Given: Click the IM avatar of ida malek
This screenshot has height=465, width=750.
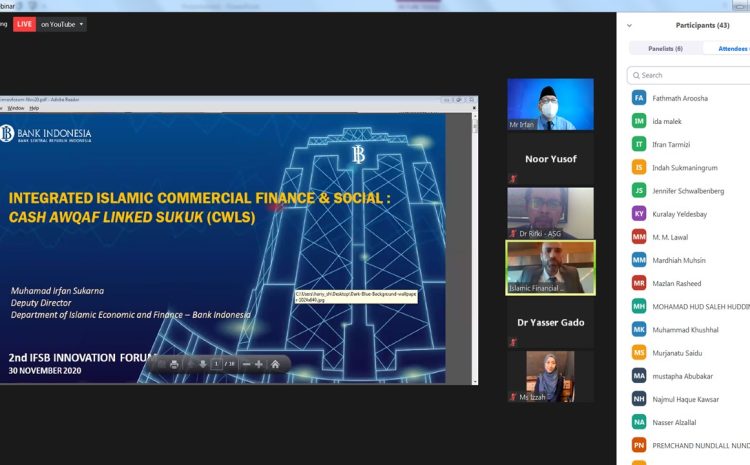Looking at the screenshot, I should (639, 121).
